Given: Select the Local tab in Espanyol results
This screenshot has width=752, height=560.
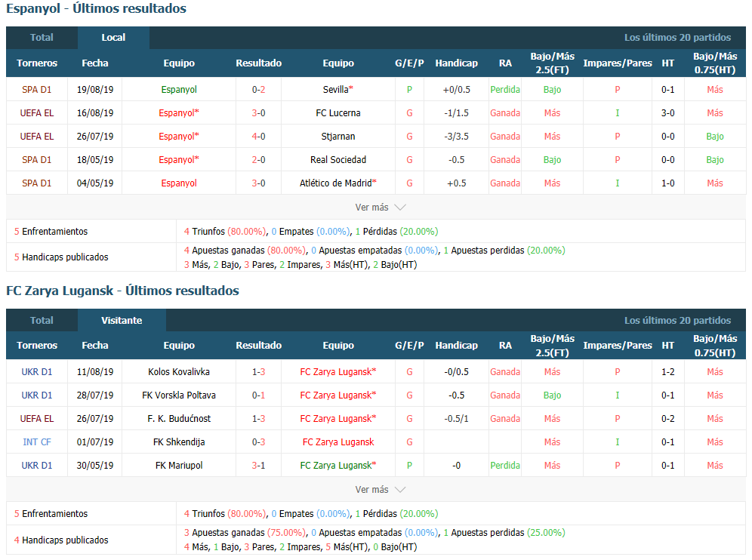Looking at the screenshot, I should (113, 38).
